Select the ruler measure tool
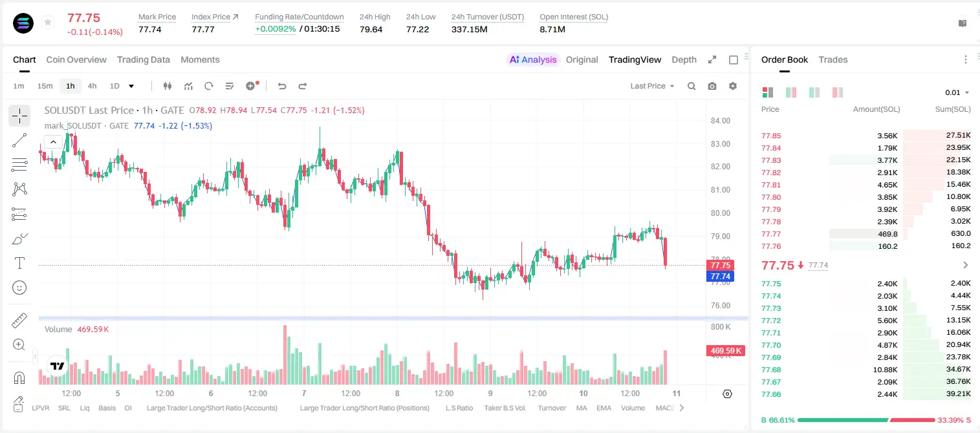The height and width of the screenshot is (433, 980). 19,321
